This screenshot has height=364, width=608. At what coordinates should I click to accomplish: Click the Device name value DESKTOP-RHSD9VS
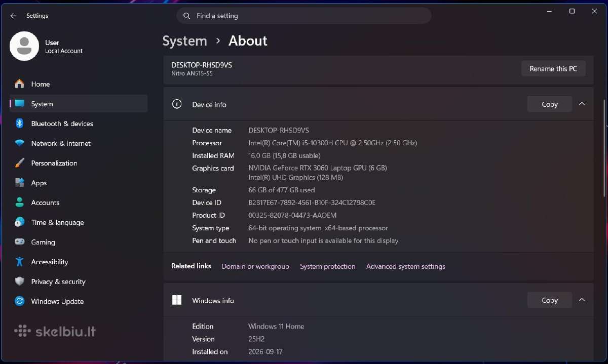pyautogui.click(x=279, y=130)
